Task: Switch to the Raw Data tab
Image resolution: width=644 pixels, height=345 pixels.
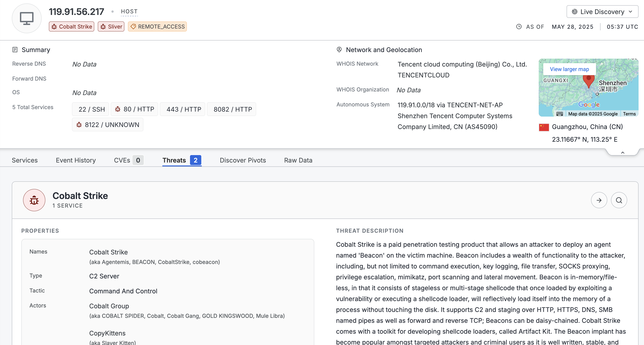Action: click(x=298, y=160)
